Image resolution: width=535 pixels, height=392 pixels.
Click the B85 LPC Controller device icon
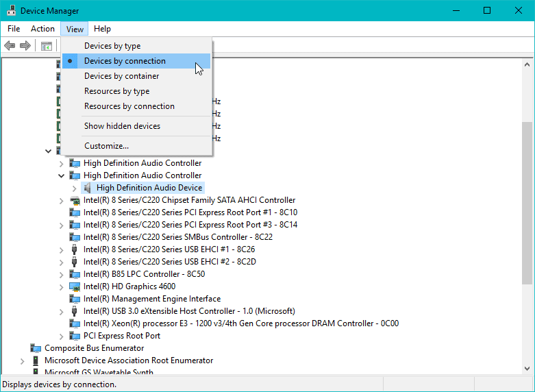[75, 274]
